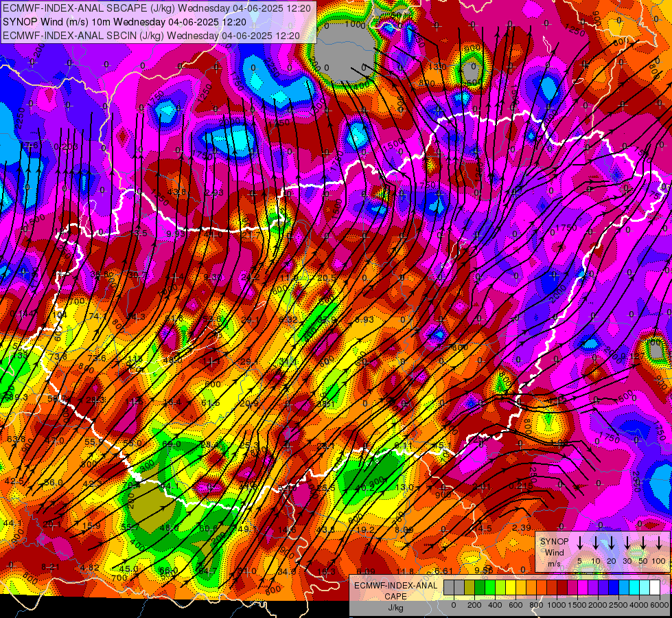The height and width of the screenshot is (618, 672).
Task: Pick the sky blue swatch right of the 2500 tick
Action: pyautogui.click(x=624, y=587)
